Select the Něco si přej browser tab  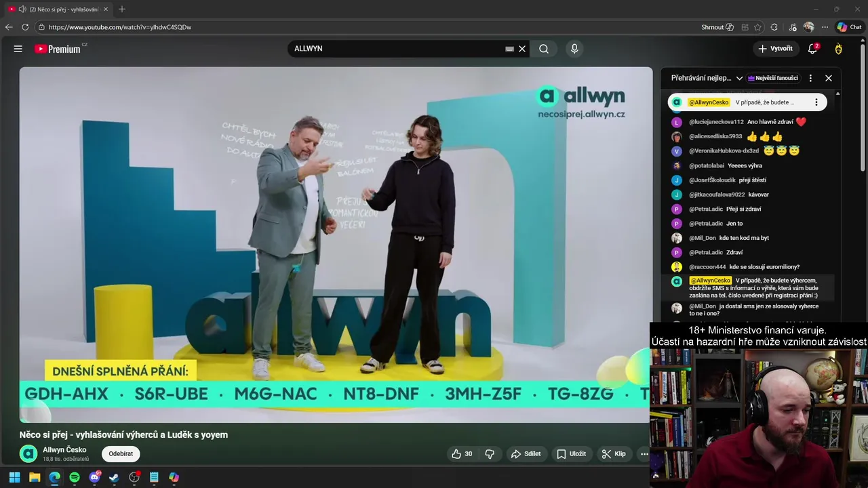(x=58, y=9)
